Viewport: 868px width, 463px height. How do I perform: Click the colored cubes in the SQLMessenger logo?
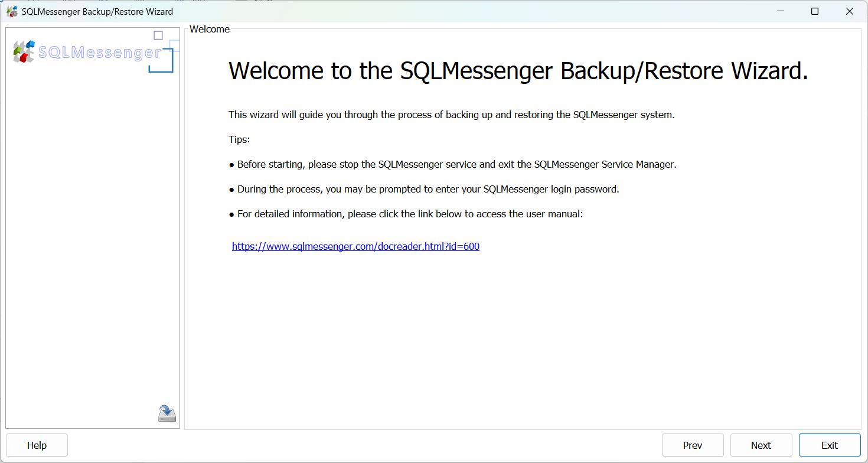click(x=22, y=52)
